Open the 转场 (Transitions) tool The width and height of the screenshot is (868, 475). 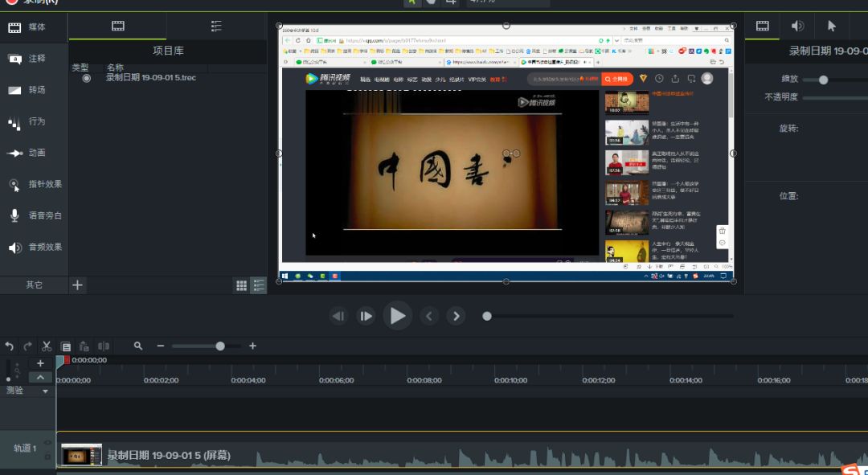pyautogui.click(x=27, y=90)
